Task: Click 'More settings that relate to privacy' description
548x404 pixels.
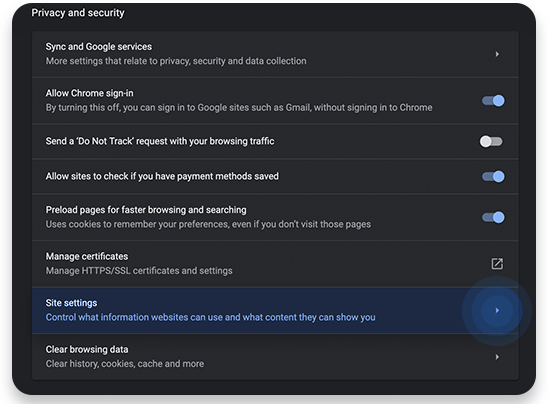Action: tap(176, 61)
